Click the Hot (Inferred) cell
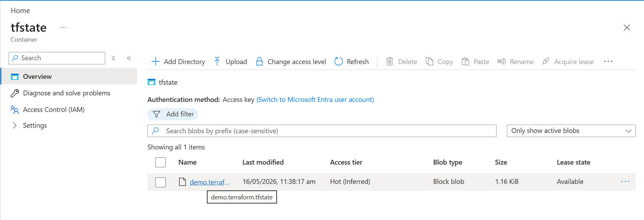 click(350, 181)
